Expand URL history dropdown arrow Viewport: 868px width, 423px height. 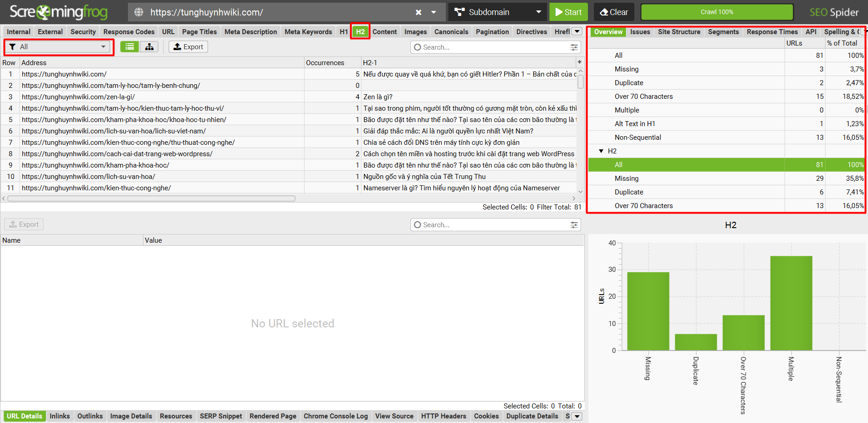434,12
